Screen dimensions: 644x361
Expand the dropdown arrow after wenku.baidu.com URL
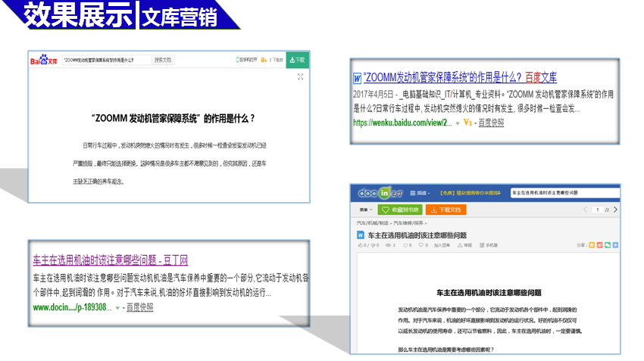click(458, 123)
